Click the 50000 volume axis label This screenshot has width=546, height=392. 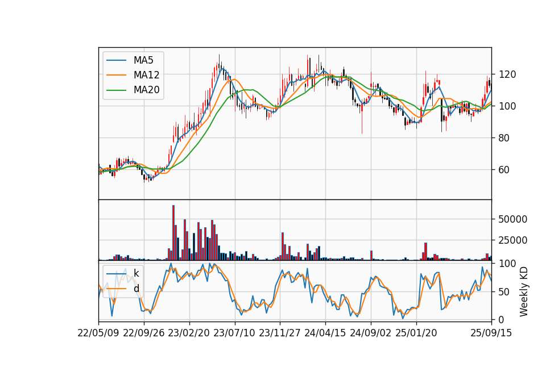coord(513,219)
